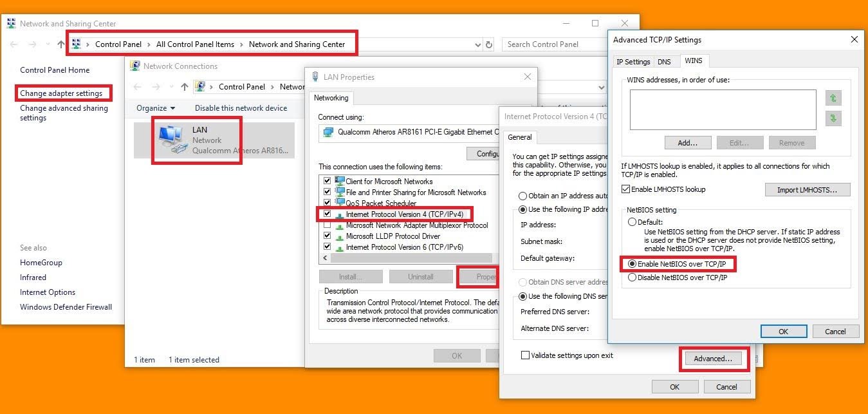Open Internet Options link
The height and width of the screenshot is (414, 868).
coord(48,292)
